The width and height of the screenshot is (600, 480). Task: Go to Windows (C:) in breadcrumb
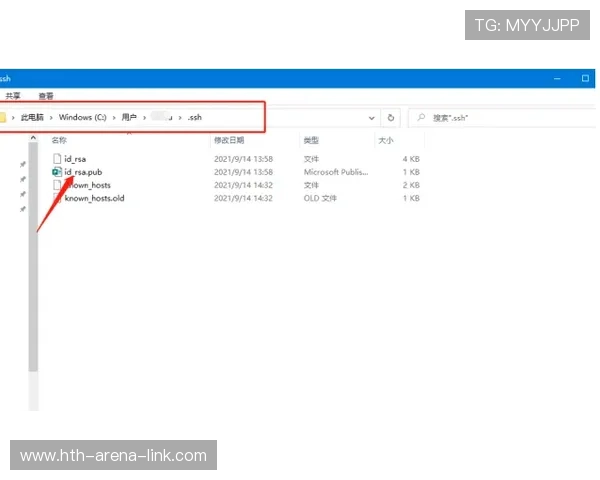tap(82, 117)
